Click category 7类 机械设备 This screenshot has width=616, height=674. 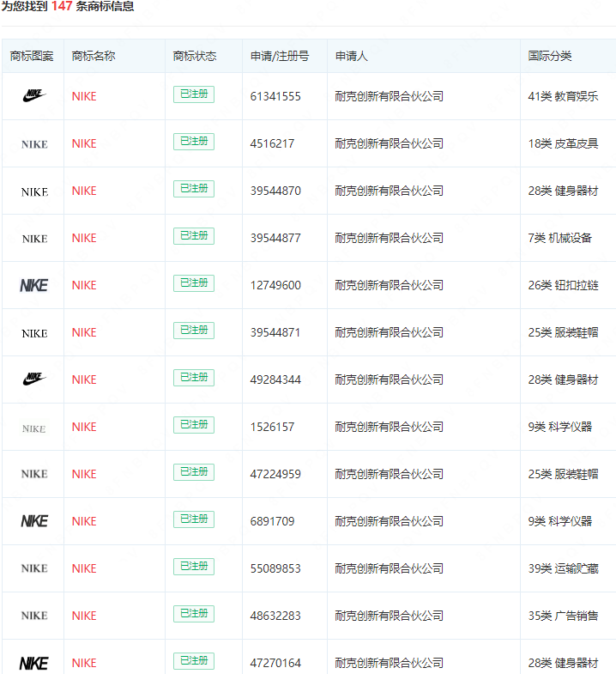560,238
